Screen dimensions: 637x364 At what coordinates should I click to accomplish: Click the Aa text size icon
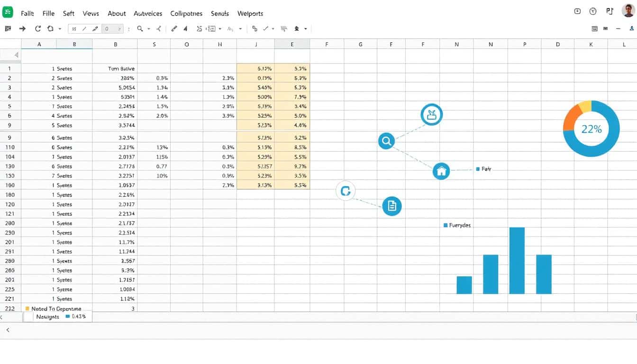pos(230,29)
